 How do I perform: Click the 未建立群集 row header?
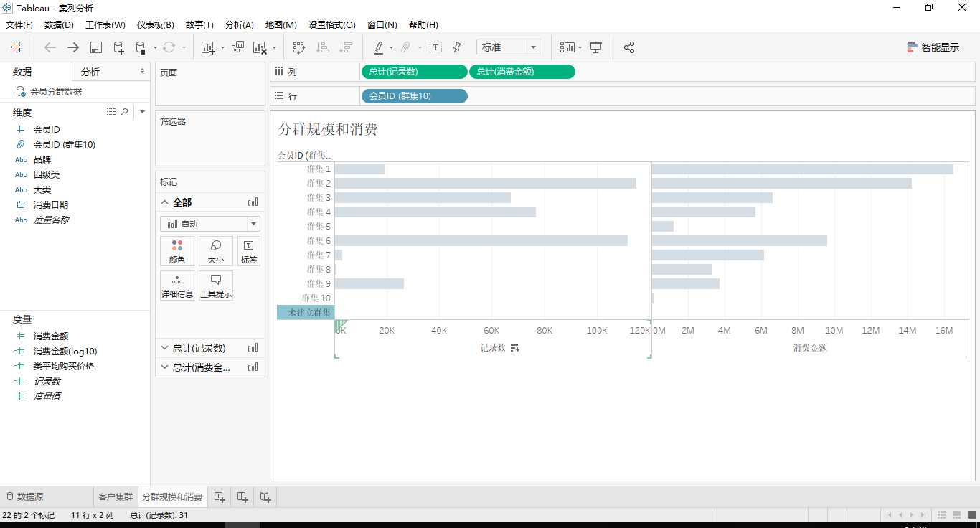(x=306, y=313)
